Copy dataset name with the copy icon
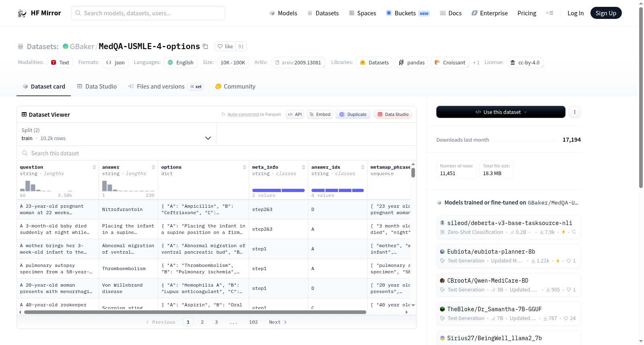The height and width of the screenshot is (345, 644). 205,47
